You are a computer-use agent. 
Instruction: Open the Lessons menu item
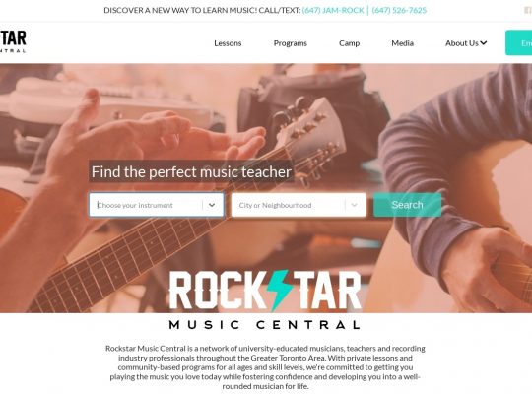(228, 43)
